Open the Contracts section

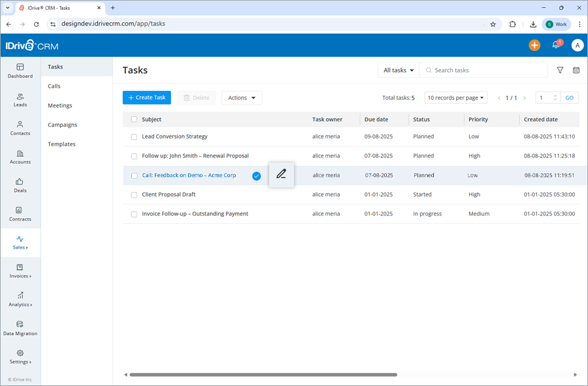coord(20,214)
